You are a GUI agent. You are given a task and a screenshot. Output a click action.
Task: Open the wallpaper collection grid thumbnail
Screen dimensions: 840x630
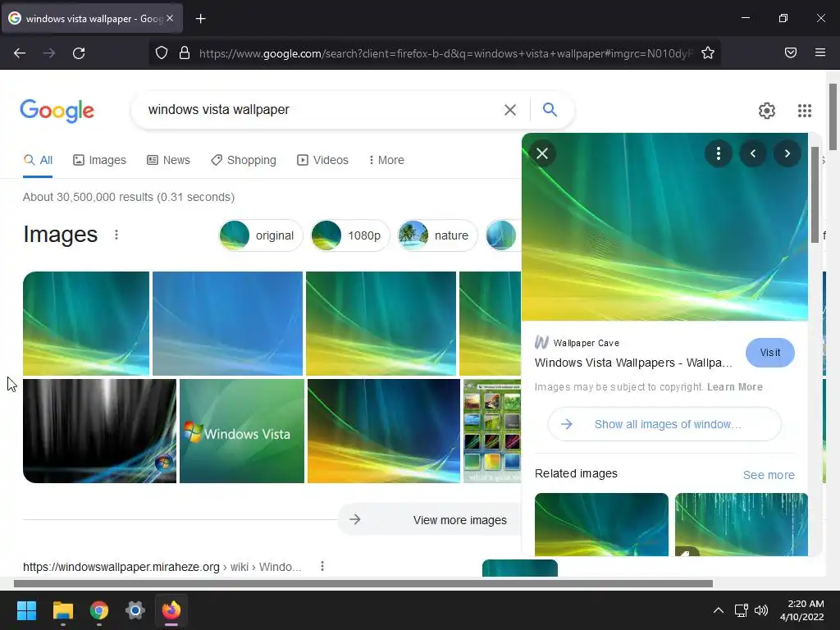pos(492,431)
